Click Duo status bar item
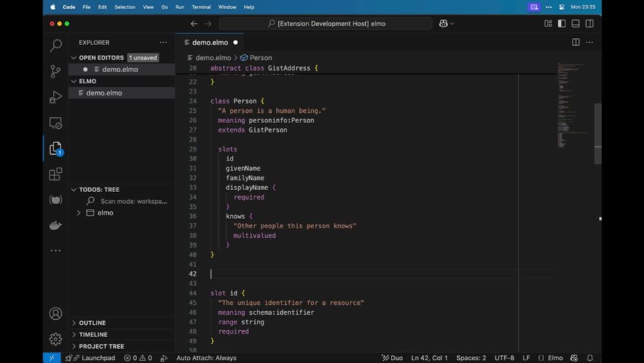This screenshot has width=644, height=363. tap(392, 358)
